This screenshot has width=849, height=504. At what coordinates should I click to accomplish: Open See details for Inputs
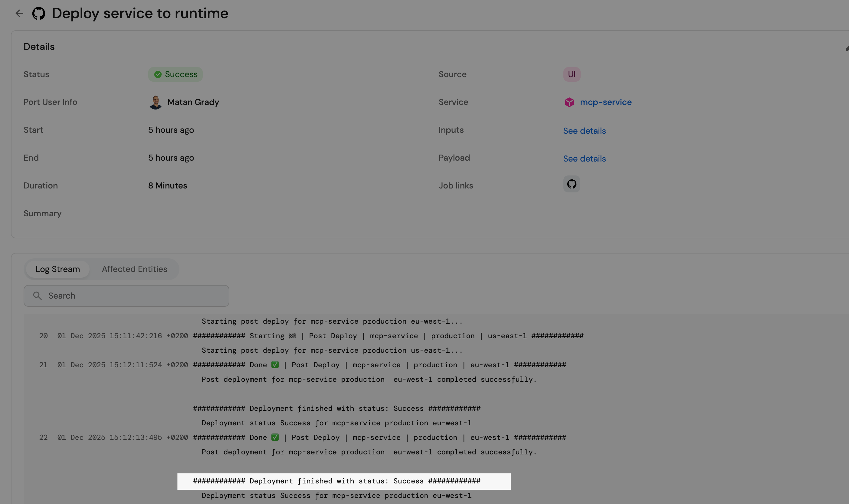584,131
